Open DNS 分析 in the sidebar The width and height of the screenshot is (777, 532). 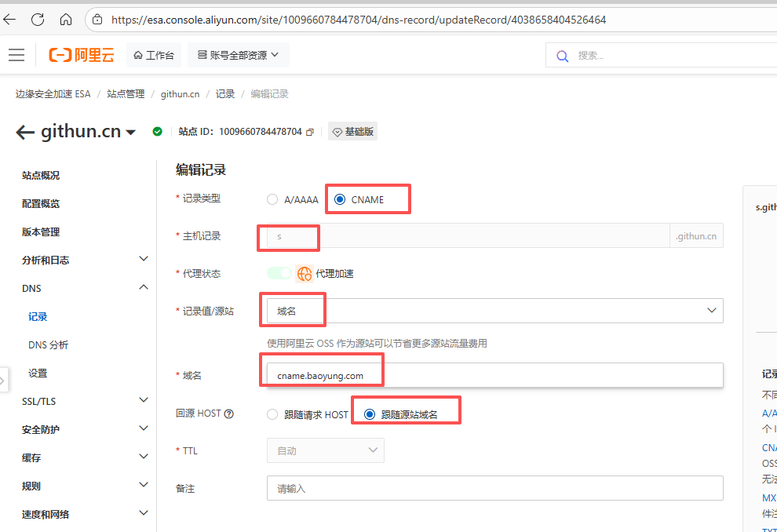pyautogui.click(x=48, y=345)
